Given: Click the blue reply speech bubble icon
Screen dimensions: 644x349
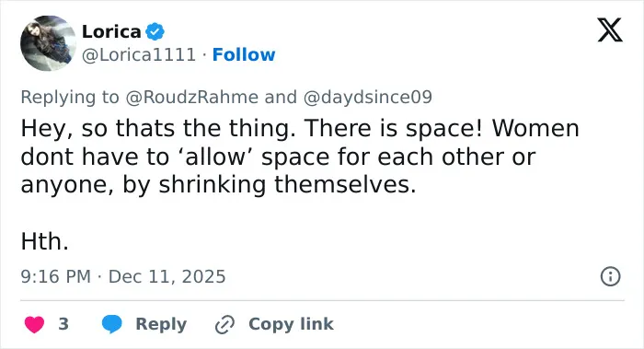Looking at the screenshot, I should [111, 324].
